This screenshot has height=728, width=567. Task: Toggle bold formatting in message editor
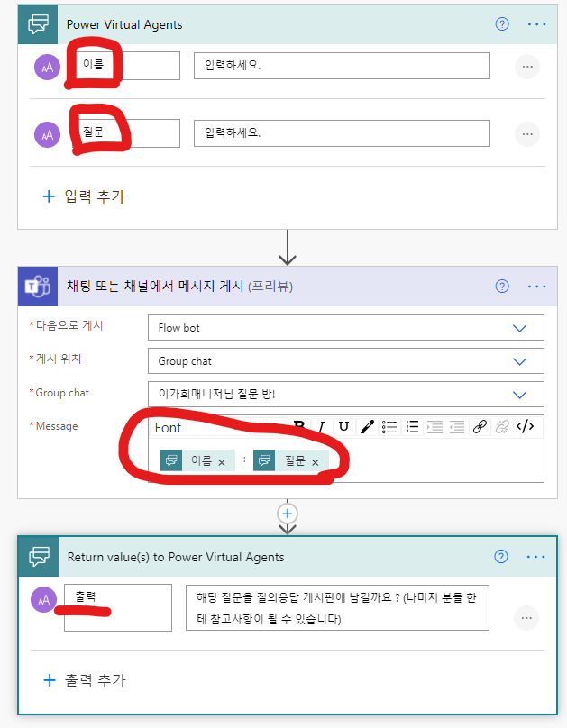(299, 427)
